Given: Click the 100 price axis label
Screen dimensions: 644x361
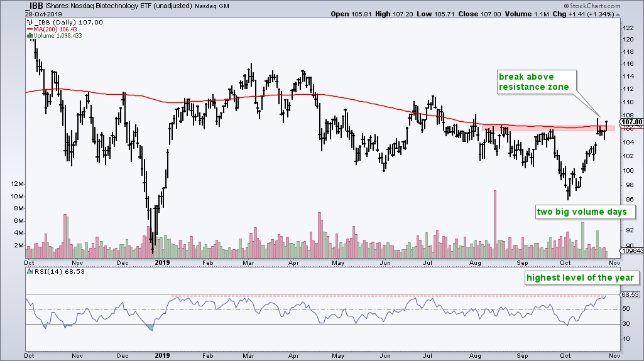Looking at the screenshot, I should coord(628,170).
